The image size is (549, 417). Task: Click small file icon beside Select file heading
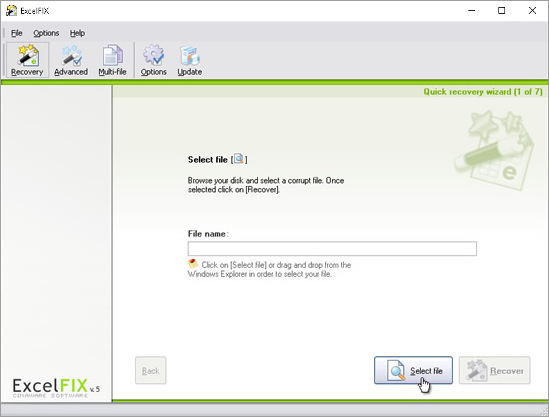point(239,159)
